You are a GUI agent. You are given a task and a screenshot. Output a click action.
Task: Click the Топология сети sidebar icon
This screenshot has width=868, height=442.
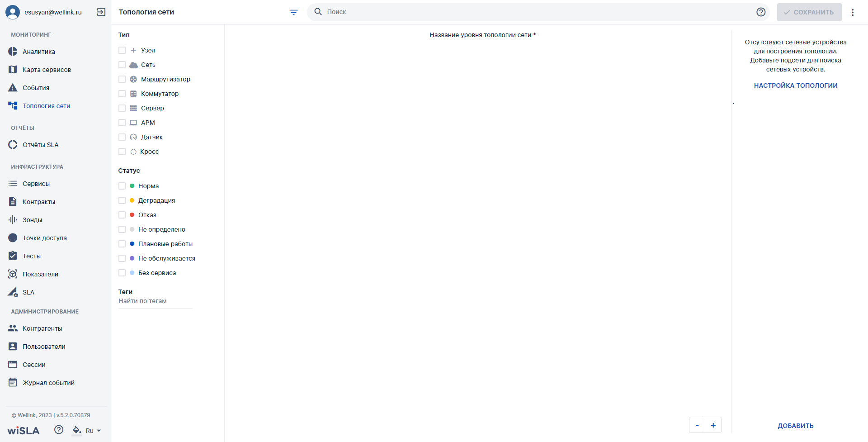coord(13,106)
